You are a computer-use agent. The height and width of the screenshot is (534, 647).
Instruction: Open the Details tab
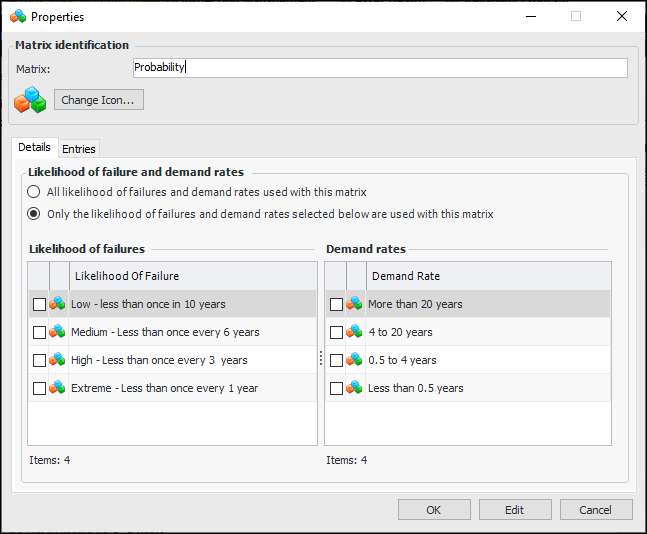click(34, 148)
